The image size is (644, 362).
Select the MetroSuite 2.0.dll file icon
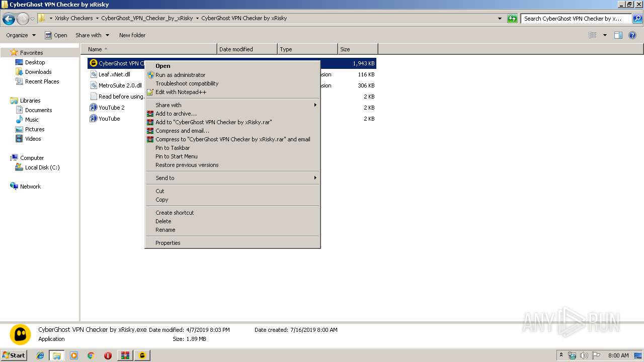click(x=93, y=85)
